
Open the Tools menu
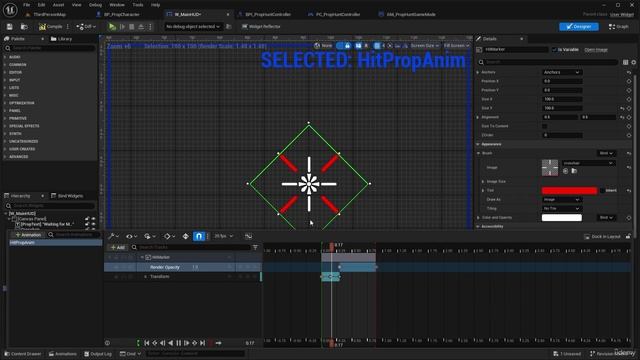point(138,5)
